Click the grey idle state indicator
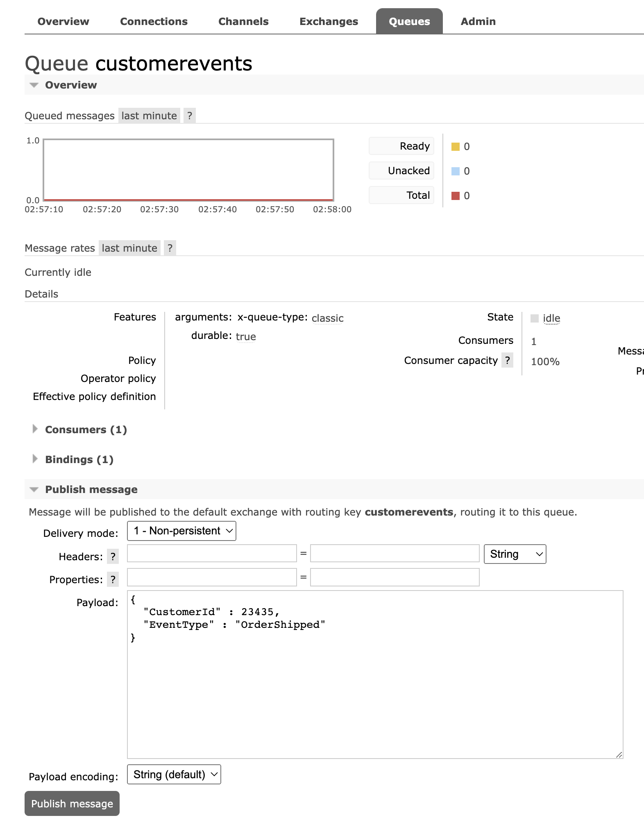 click(534, 318)
